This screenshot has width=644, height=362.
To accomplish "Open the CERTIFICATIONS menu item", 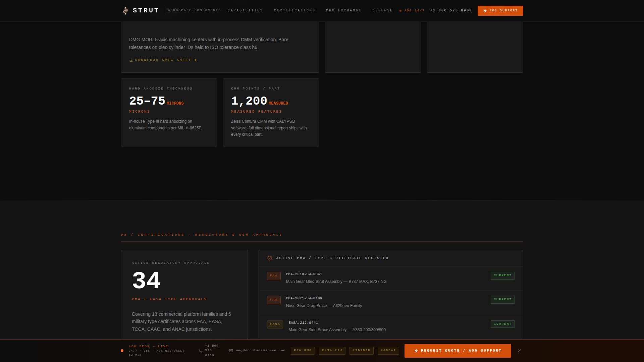I will 294,10.
